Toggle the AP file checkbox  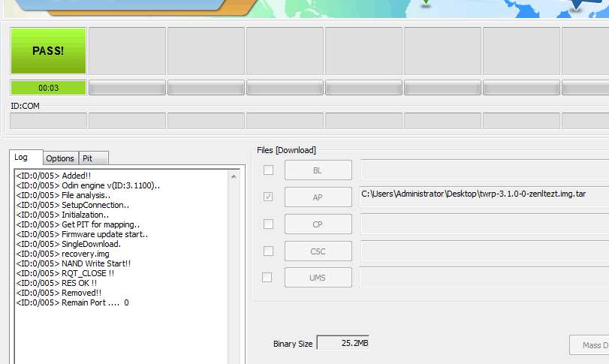(268, 197)
